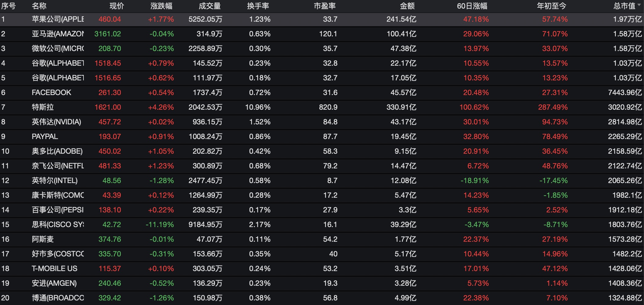Select the 安进(AMGEN) stock name
Screen dimensions: 644x305
tap(54, 283)
